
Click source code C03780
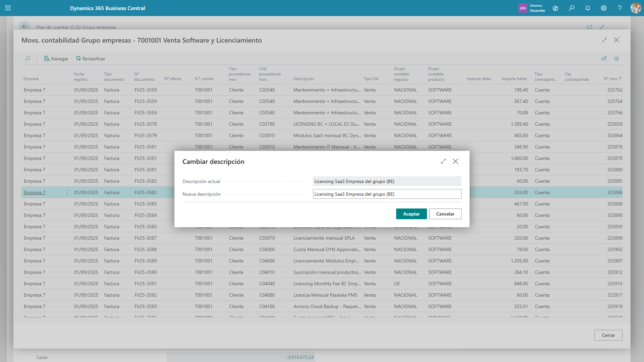[x=267, y=124]
